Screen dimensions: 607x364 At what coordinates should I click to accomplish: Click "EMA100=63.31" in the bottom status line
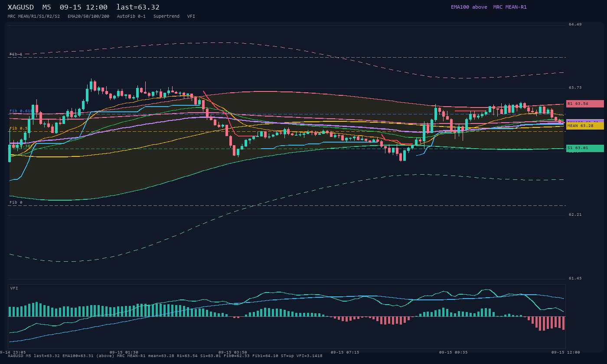(x=78, y=356)
